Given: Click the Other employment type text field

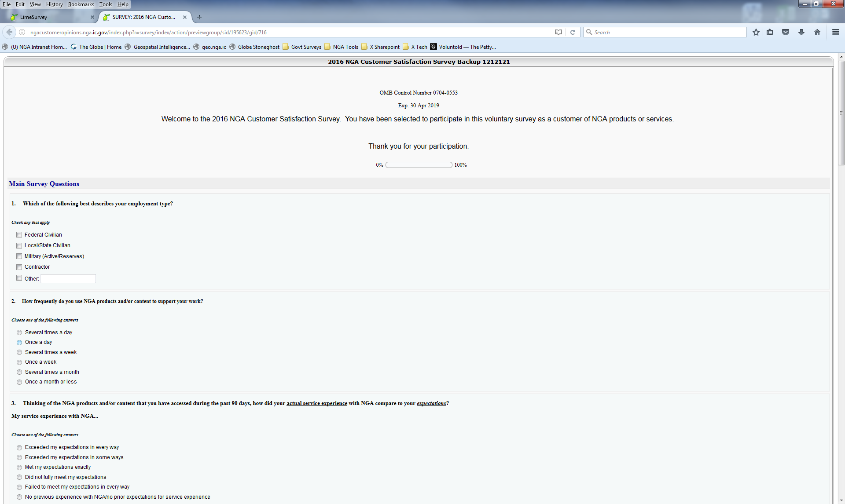Looking at the screenshot, I should (68, 279).
